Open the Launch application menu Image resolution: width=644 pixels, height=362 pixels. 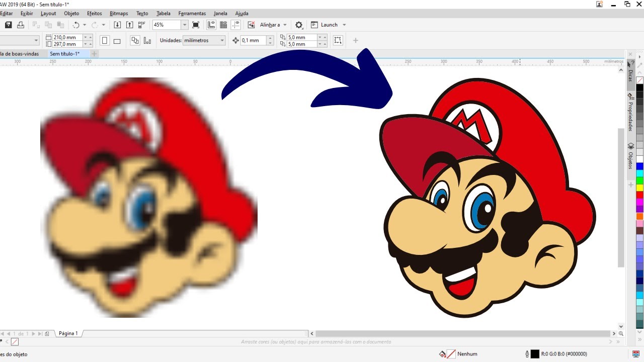click(329, 25)
